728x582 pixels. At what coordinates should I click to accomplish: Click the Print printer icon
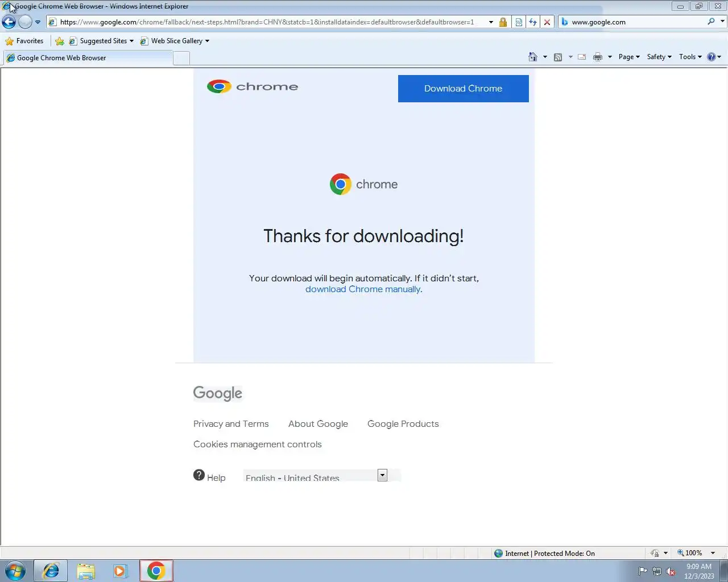598,57
